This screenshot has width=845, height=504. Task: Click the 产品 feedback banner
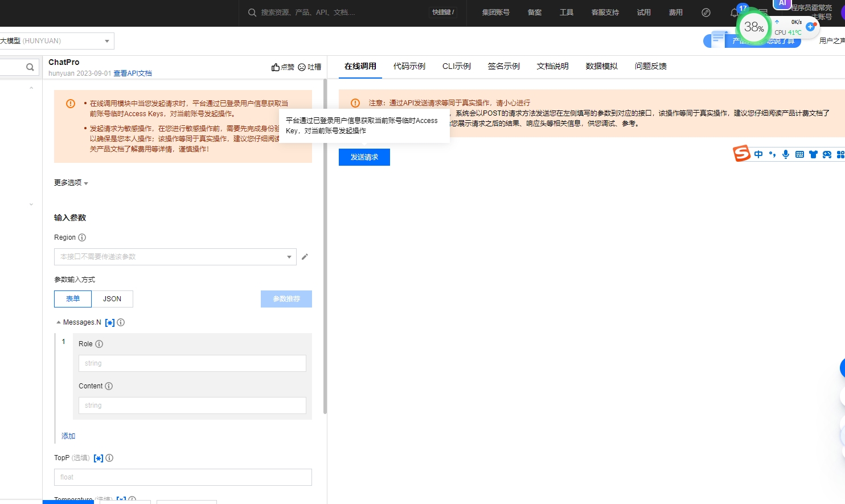pos(752,40)
